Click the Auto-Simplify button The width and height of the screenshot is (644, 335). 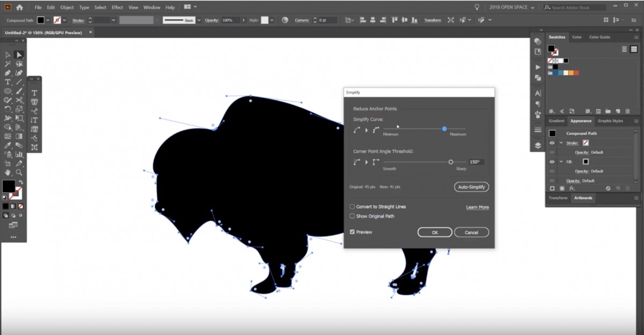[x=471, y=187]
